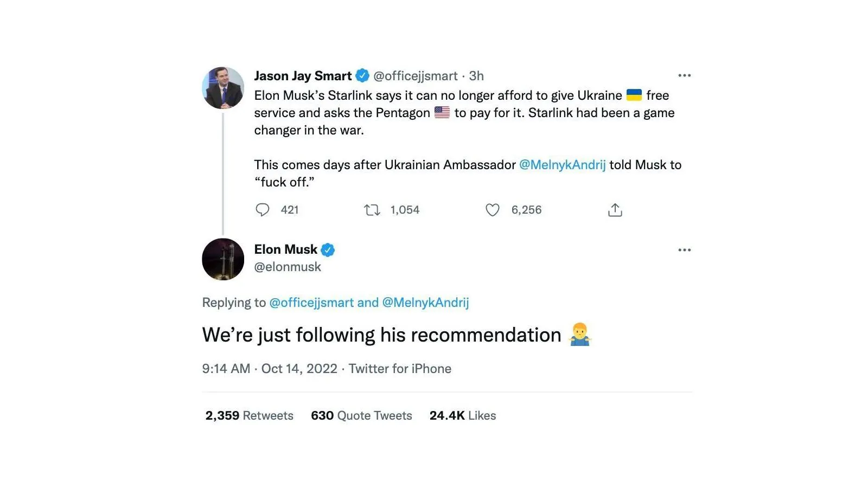Click the @MelnykAndrij mention in Jason's tweet
The width and height of the screenshot is (868, 488).
pos(563,165)
